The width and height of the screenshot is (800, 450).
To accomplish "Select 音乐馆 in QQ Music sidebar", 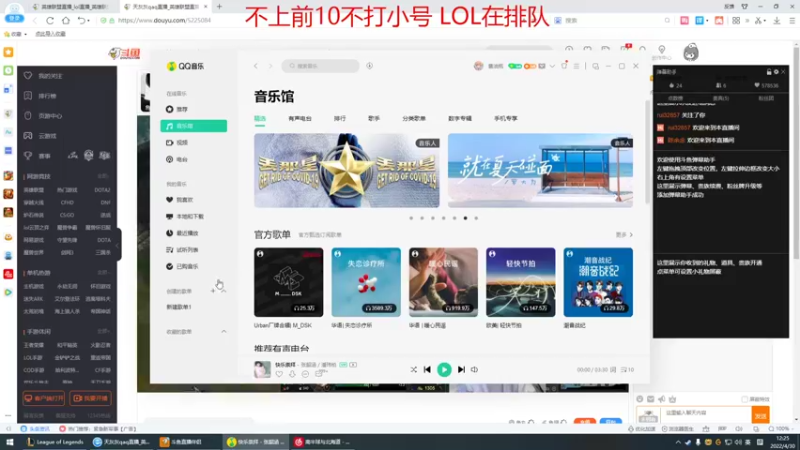I will coord(193,126).
